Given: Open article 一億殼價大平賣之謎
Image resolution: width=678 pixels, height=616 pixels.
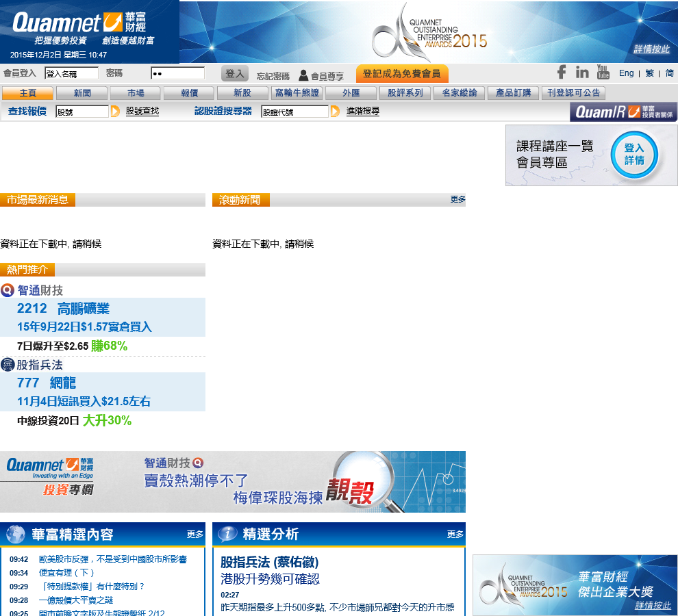Looking at the screenshot, I should click(x=75, y=600).
